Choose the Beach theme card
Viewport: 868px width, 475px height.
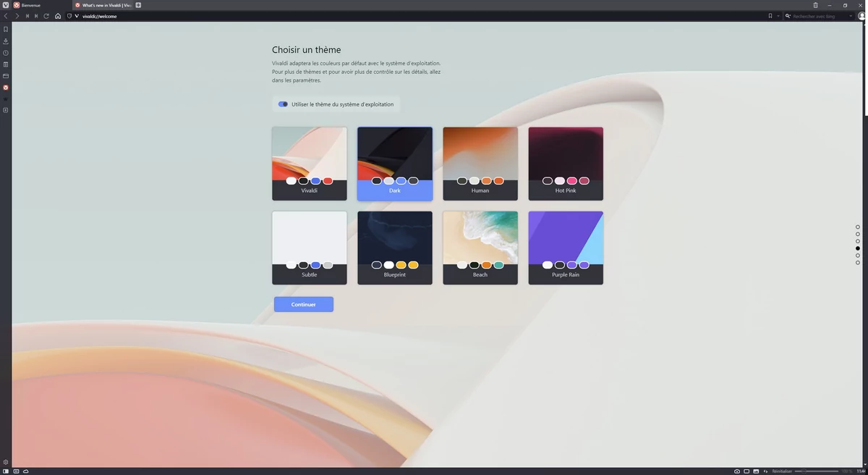(x=480, y=248)
